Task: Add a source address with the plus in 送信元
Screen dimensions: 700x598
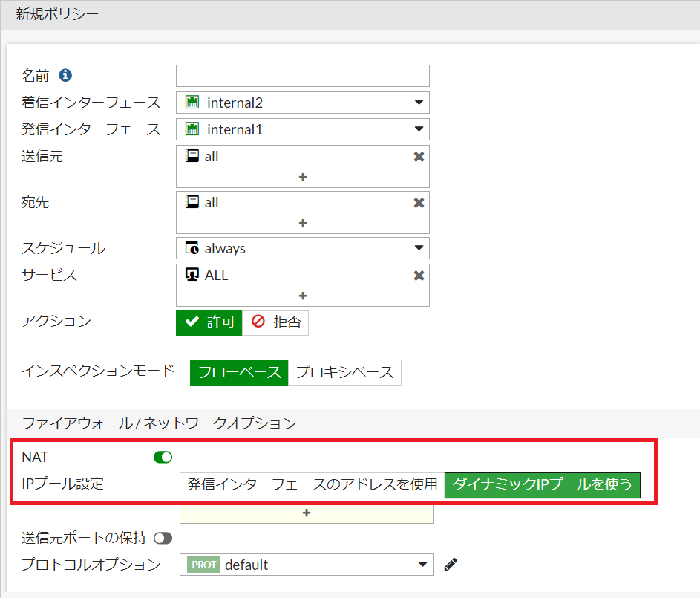Action: (303, 178)
